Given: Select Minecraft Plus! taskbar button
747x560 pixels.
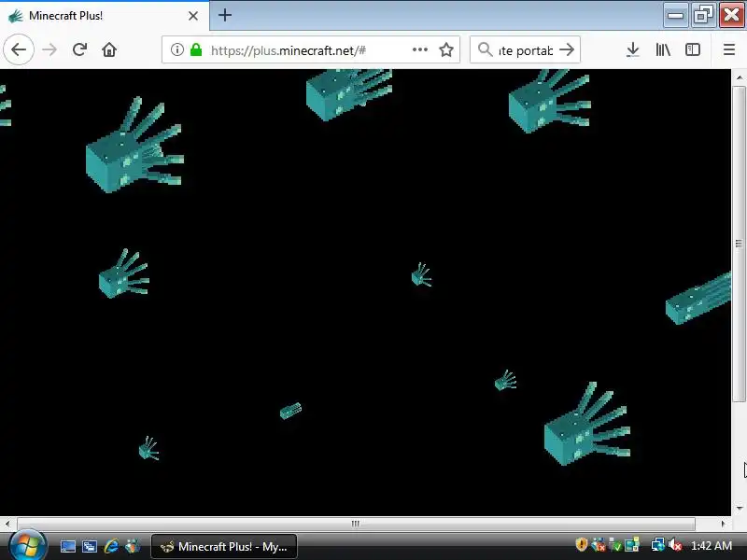Looking at the screenshot, I should pyautogui.click(x=224, y=546).
